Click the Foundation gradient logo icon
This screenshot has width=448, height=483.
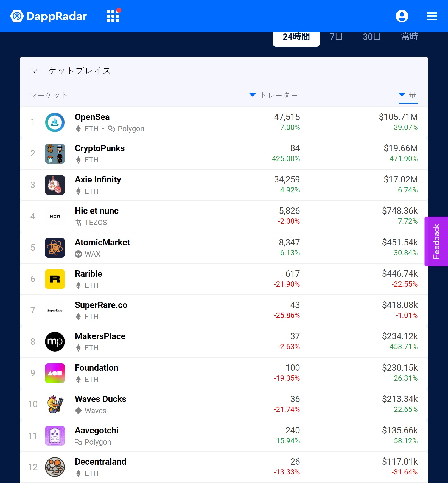coord(55,373)
